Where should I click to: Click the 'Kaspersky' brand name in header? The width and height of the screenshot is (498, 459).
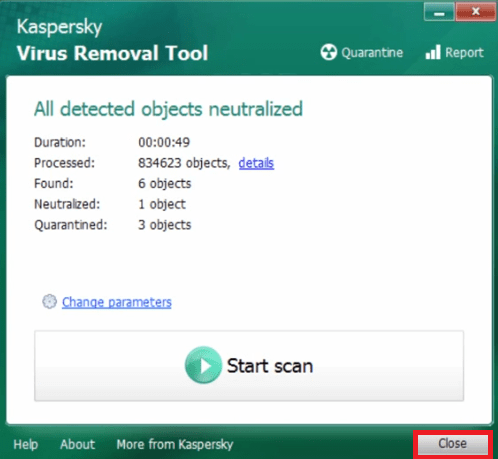click(x=59, y=27)
